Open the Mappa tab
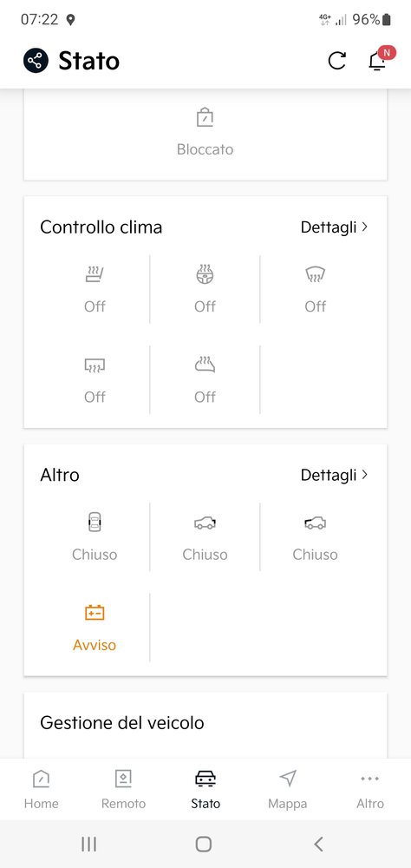 288,789
